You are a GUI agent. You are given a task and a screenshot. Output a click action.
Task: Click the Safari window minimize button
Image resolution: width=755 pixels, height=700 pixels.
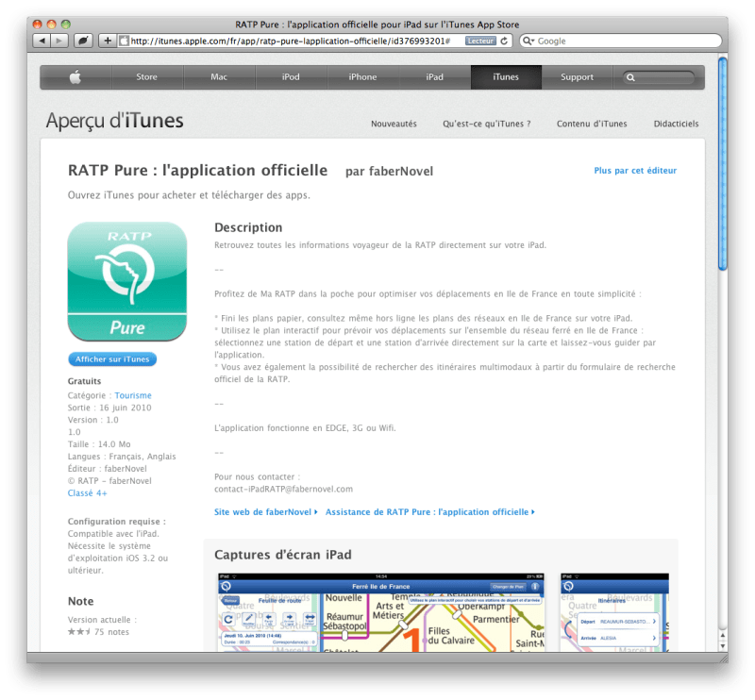(x=52, y=24)
